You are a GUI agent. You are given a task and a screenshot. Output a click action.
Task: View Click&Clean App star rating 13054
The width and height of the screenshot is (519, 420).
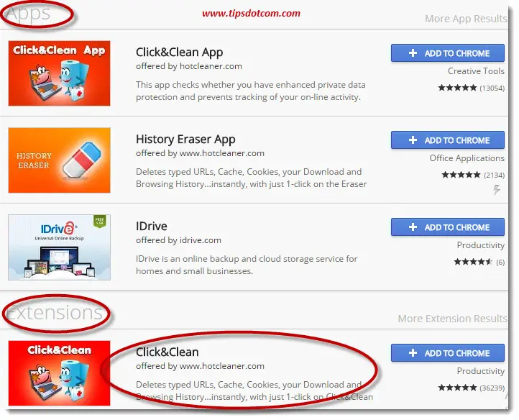(x=472, y=88)
